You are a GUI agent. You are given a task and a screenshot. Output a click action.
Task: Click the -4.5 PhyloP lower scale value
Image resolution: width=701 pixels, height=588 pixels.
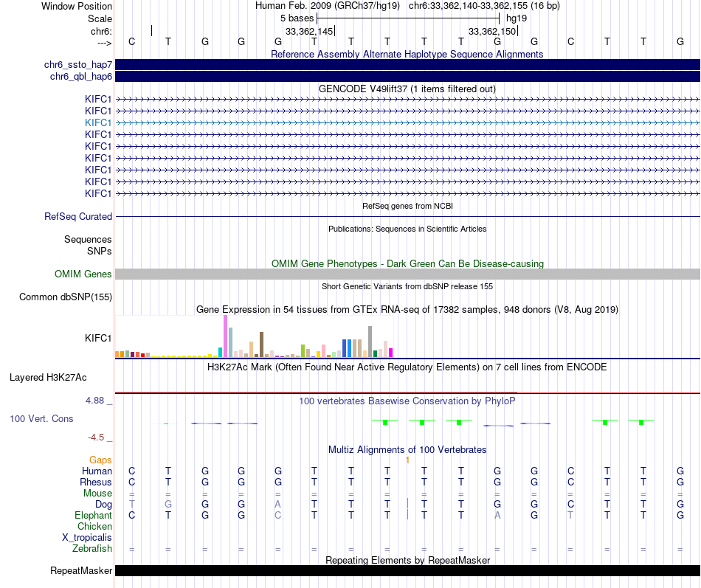[96, 437]
